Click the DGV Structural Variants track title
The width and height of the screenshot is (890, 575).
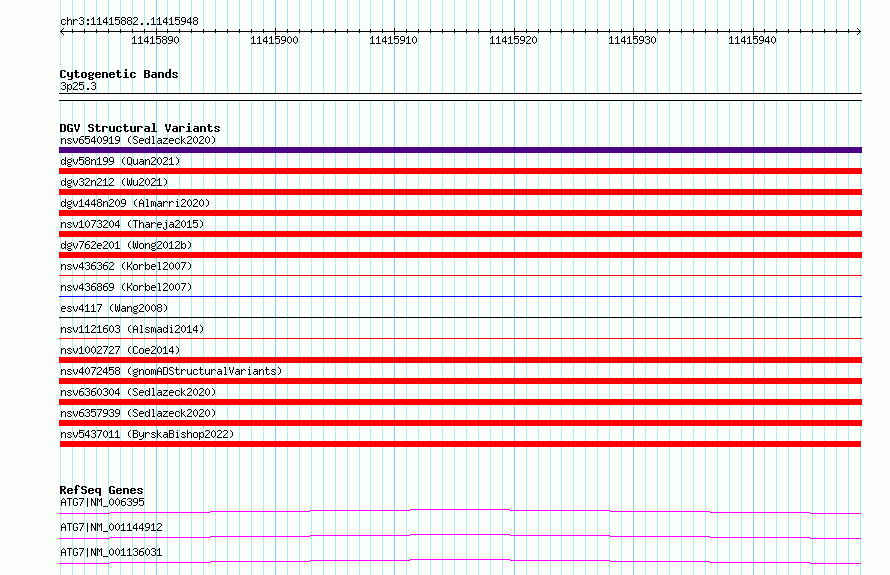(140, 128)
